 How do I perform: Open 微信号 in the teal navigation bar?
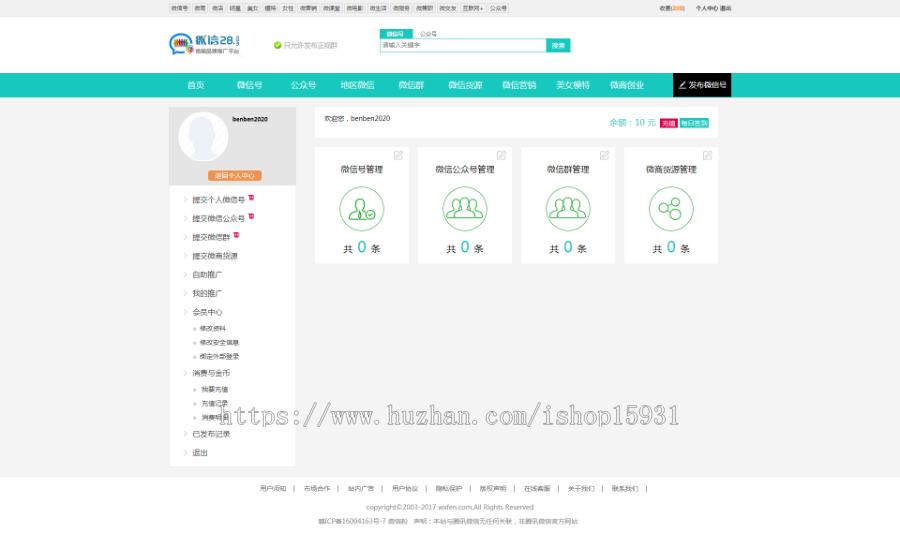(x=250, y=85)
